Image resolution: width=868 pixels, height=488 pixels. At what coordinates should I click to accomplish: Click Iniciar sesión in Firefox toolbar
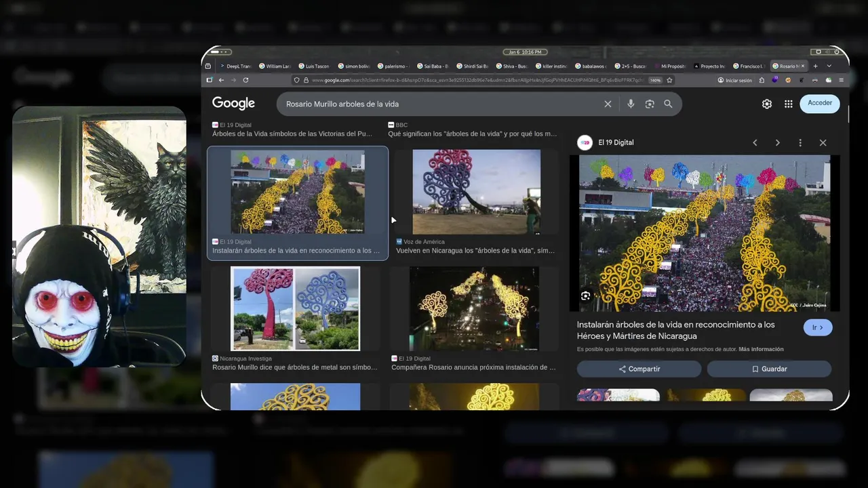(735, 80)
